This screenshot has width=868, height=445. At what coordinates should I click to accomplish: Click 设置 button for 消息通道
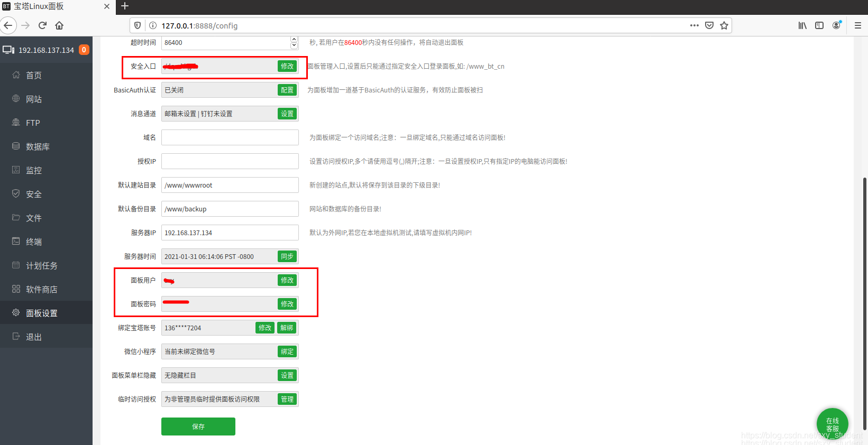point(287,114)
